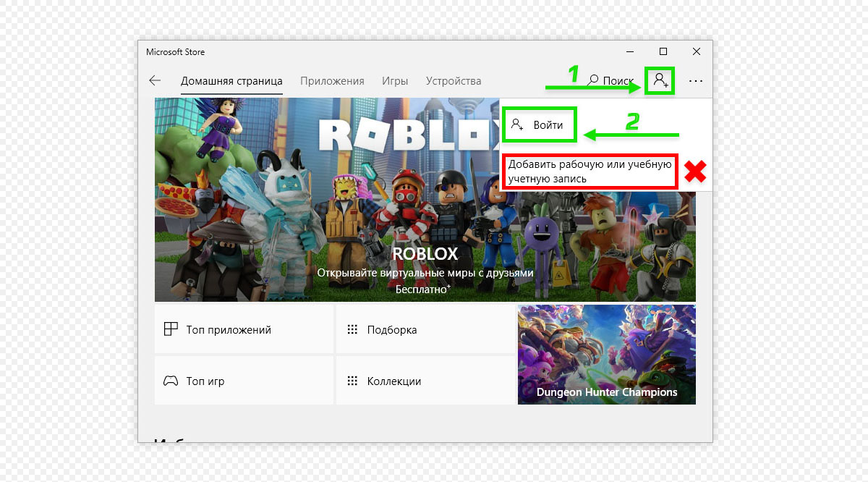Select the Домашняя страница tab
Viewport: 868px width, 482px height.
pyautogui.click(x=231, y=81)
